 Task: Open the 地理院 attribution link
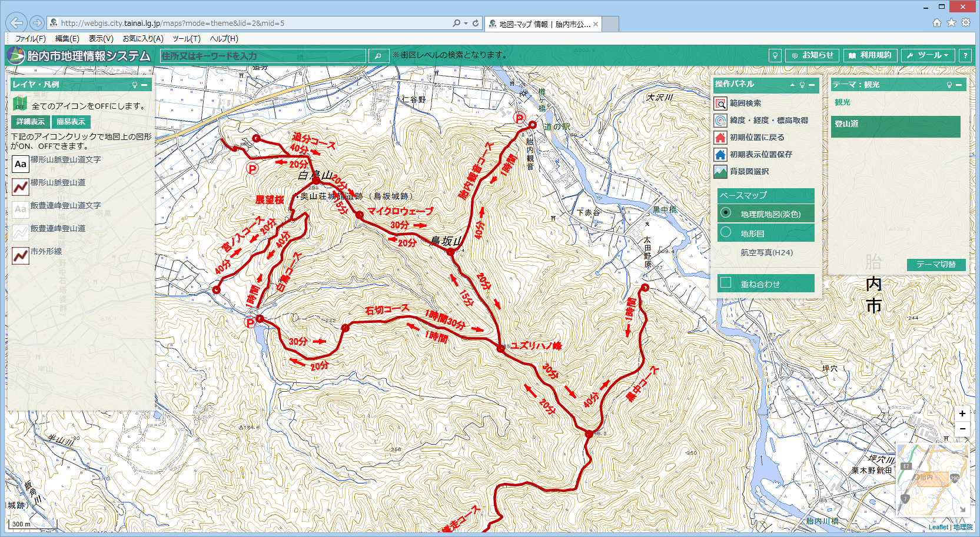pos(963,527)
